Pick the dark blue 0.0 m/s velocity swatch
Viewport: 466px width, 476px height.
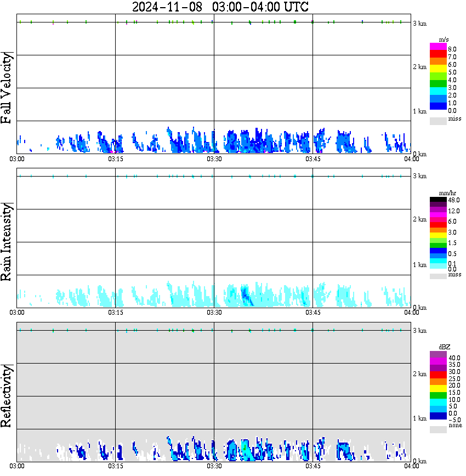click(x=438, y=106)
